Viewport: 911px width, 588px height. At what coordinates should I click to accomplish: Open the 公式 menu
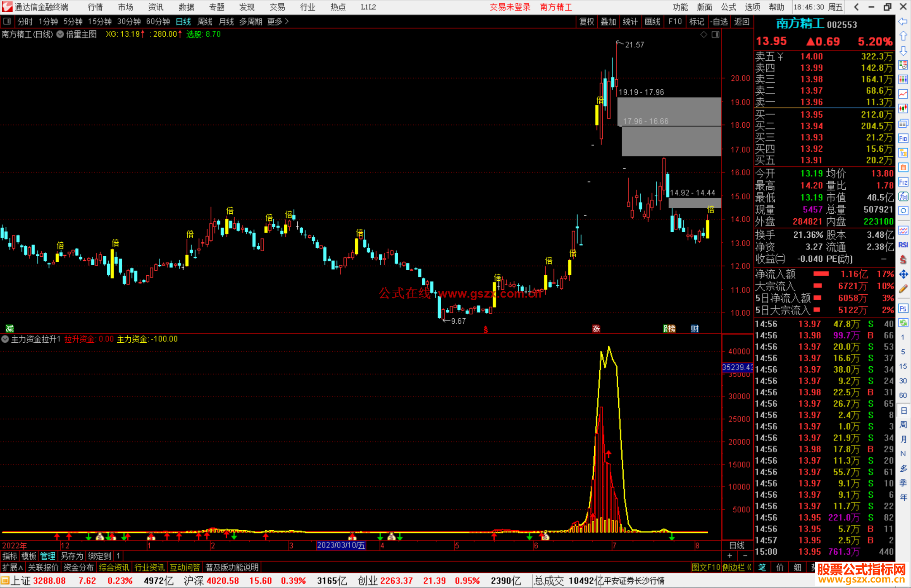point(728,7)
